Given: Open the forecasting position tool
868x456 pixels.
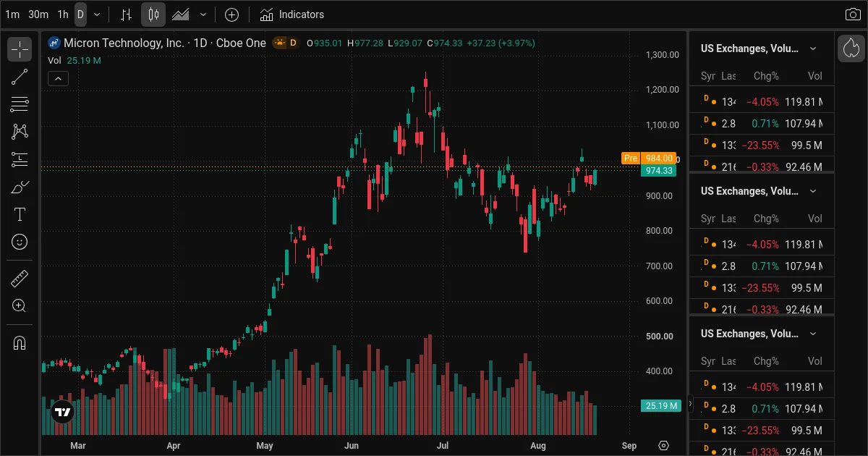Looking at the screenshot, I should point(20,159).
